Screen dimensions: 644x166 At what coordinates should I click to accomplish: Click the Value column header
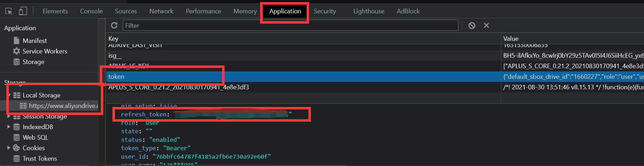click(572, 39)
